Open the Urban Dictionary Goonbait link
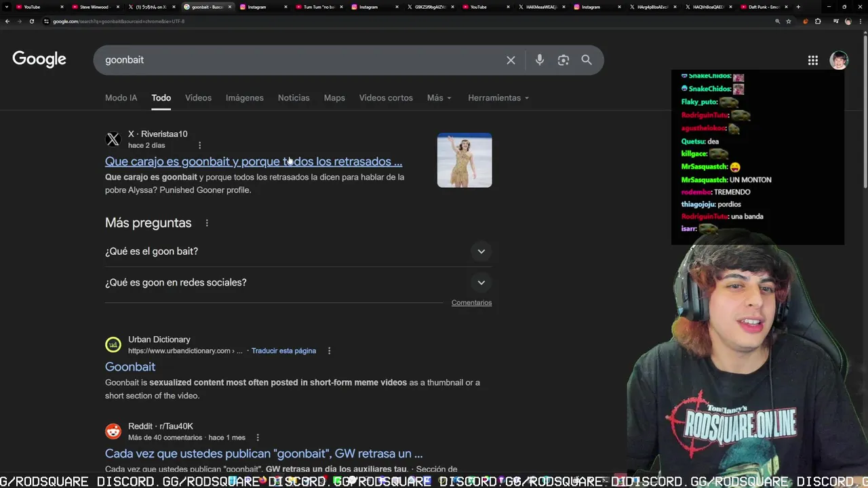This screenshot has height=488, width=868. [130, 367]
